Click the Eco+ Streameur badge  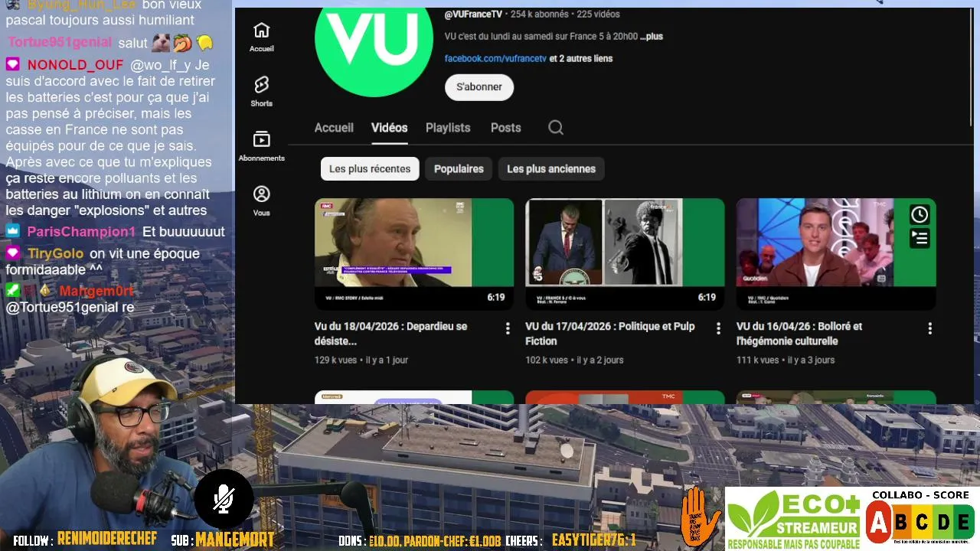click(x=794, y=520)
